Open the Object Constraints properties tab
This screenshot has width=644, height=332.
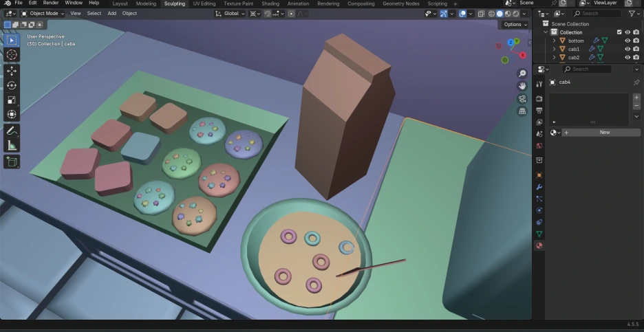(539, 222)
